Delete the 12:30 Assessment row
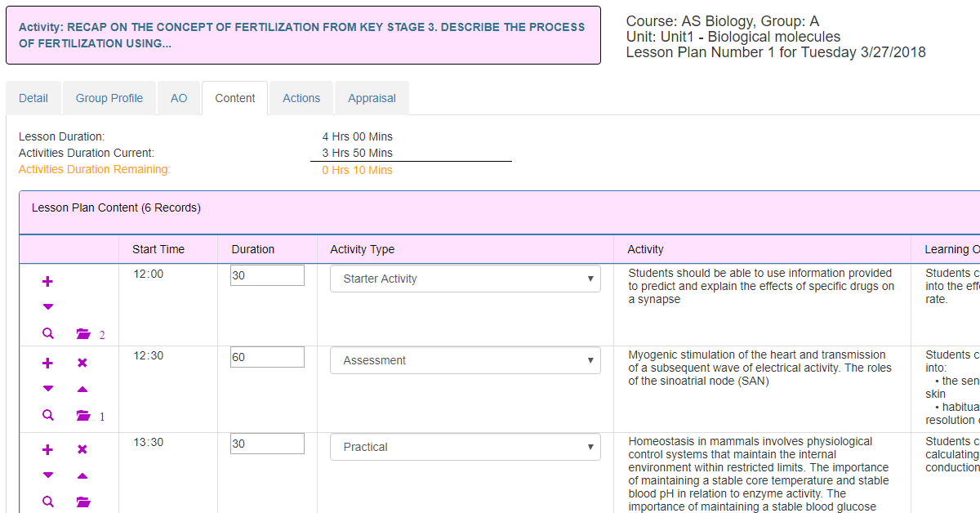This screenshot has height=513, width=980. point(82,363)
